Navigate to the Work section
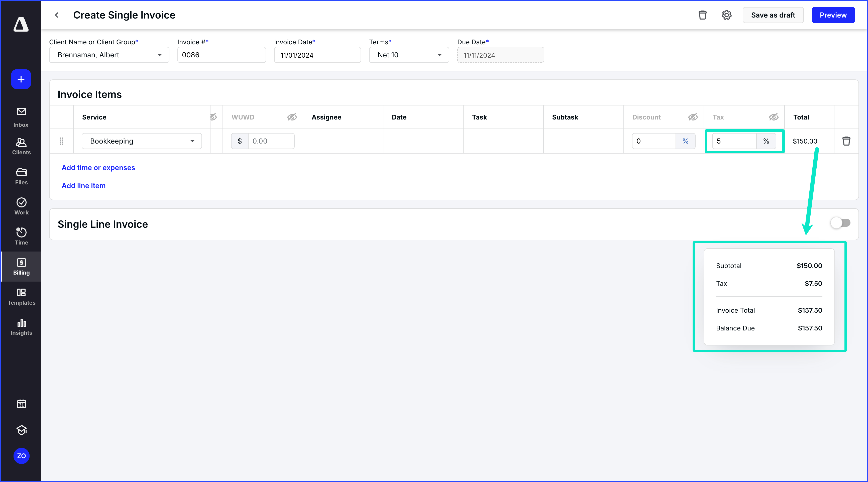The width and height of the screenshot is (868, 482). (21, 206)
